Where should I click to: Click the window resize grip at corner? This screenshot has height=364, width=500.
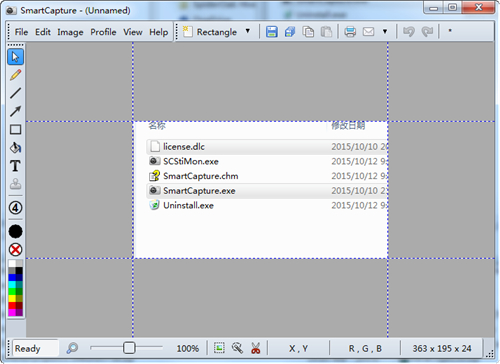tap(490, 353)
